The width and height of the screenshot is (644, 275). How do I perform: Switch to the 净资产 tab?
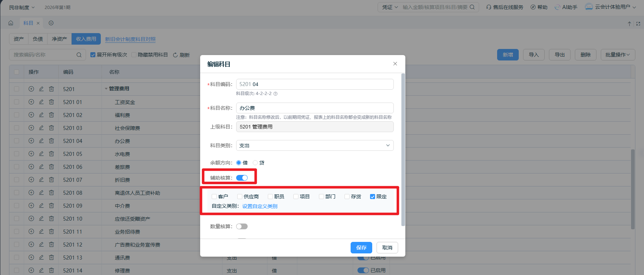pyautogui.click(x=59, y=39)
